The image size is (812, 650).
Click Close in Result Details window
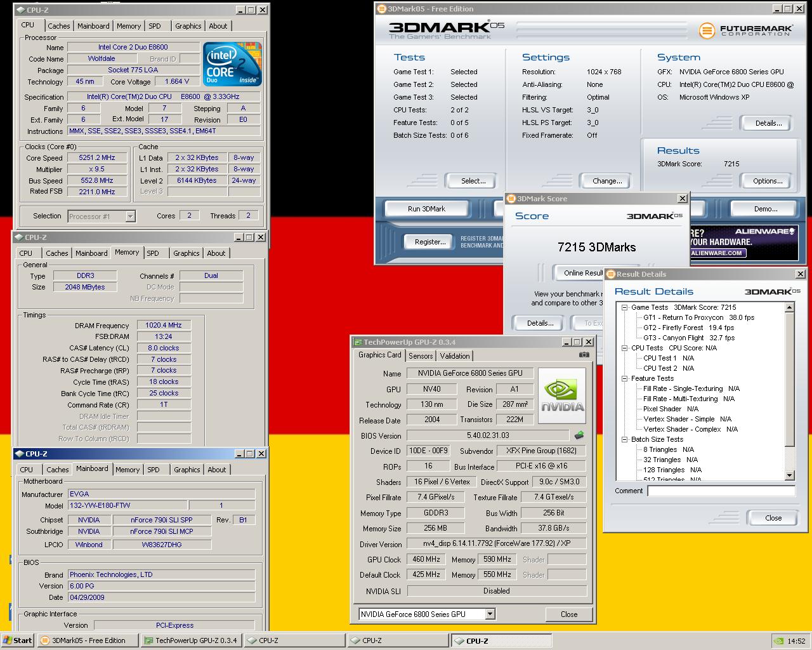click(x=773, y=518)
